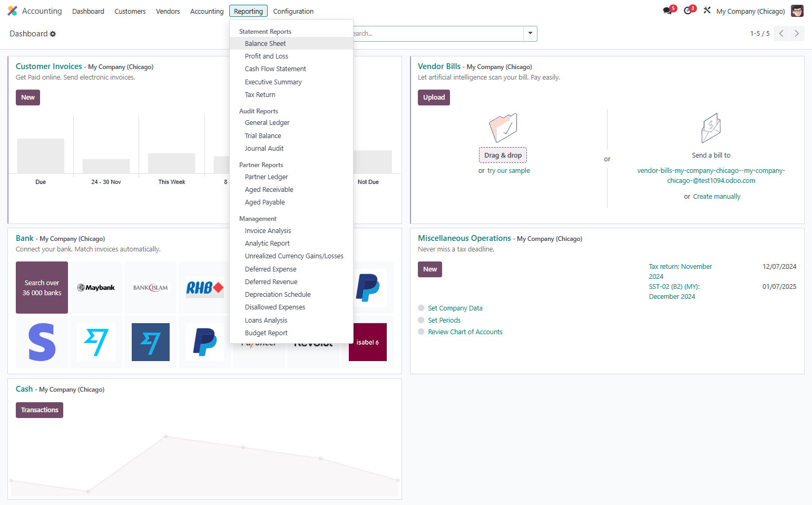Screen dimensions: 812x505
Task: Go to previous page arrow
Action: pos(781,33)
